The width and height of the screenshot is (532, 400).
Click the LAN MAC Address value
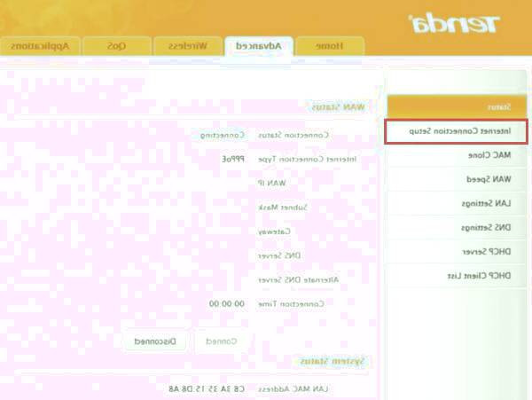click(207, 389)
